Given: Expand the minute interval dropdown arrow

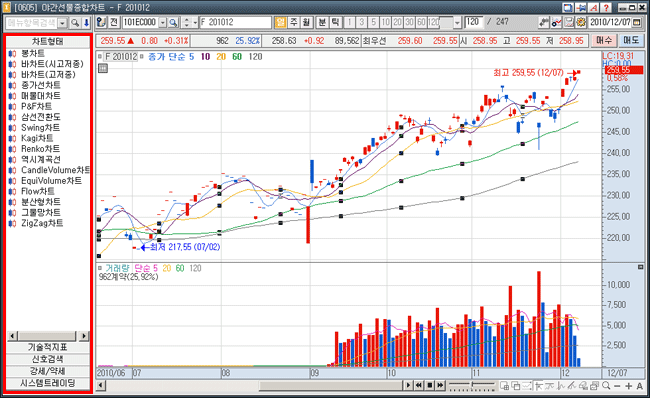Looking at the screenshot, I should tap(457, 22).
